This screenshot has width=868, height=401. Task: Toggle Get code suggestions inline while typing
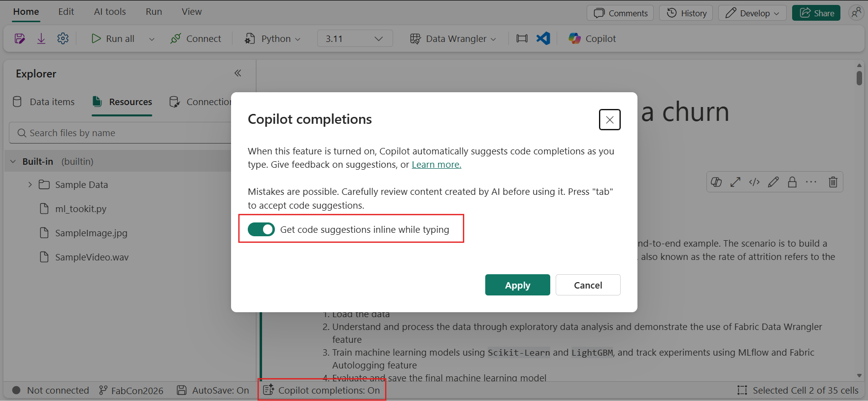261,229
